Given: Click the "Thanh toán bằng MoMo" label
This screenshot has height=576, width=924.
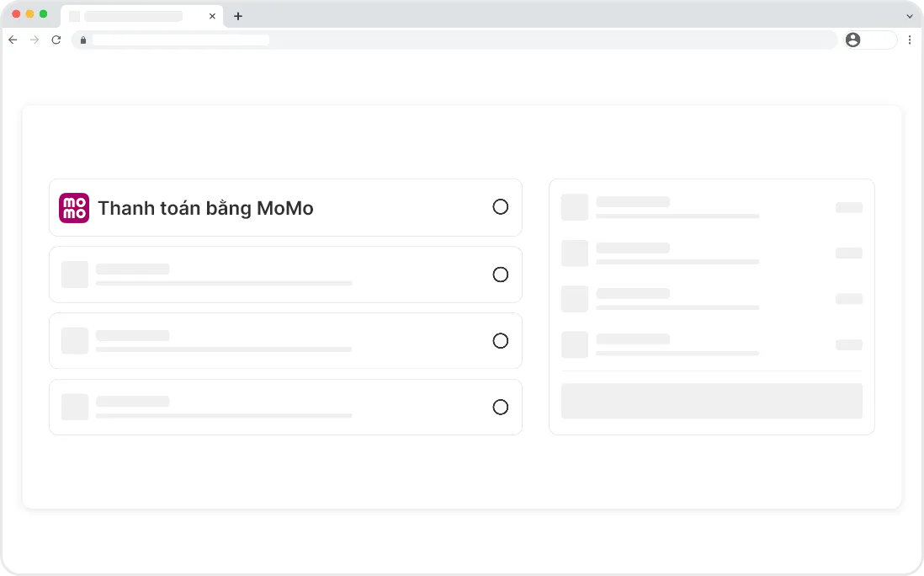Looking at the screenshot, I should pos(205,208).
